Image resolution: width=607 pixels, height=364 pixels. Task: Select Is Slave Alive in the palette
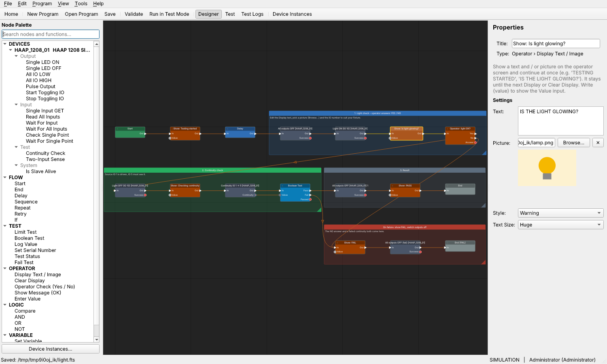click(x=41, y=171)
